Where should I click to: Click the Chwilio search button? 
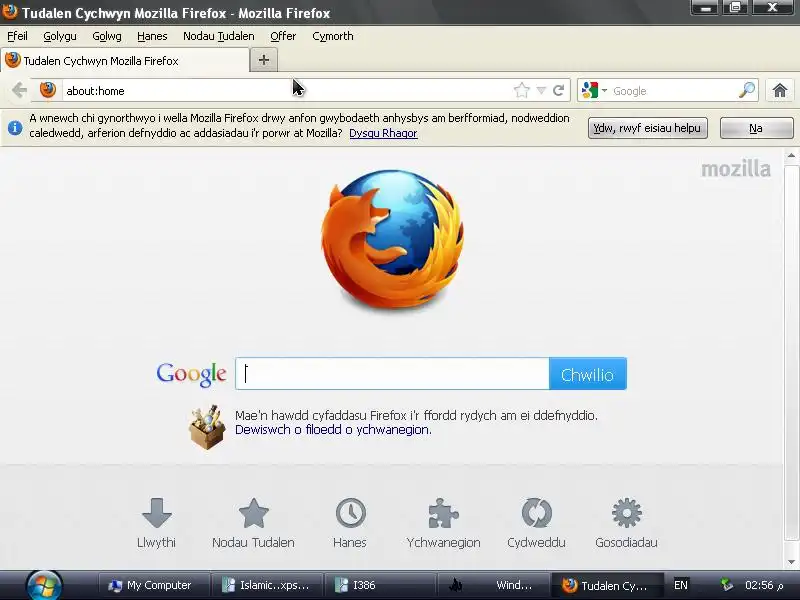(588, 374)
